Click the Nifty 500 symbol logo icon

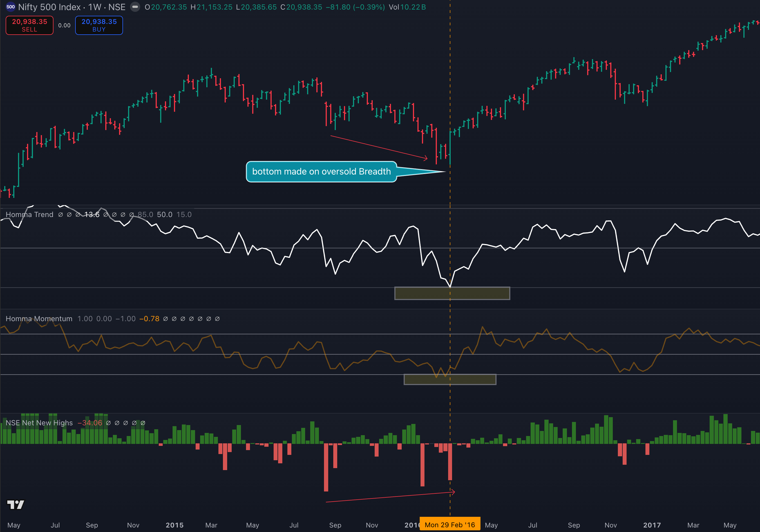(x=11, y=7)
